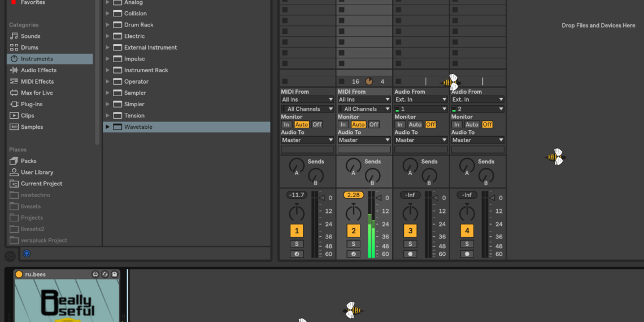The height and width of the screenshot is (322, 644).
Task: Deactivate track 1 with its activator button
Action: point(297,230)
